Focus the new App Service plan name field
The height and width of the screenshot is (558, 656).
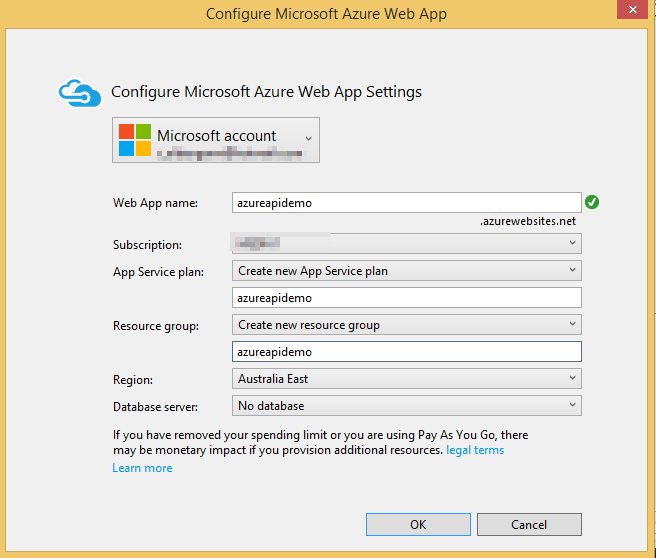point(407,298)
